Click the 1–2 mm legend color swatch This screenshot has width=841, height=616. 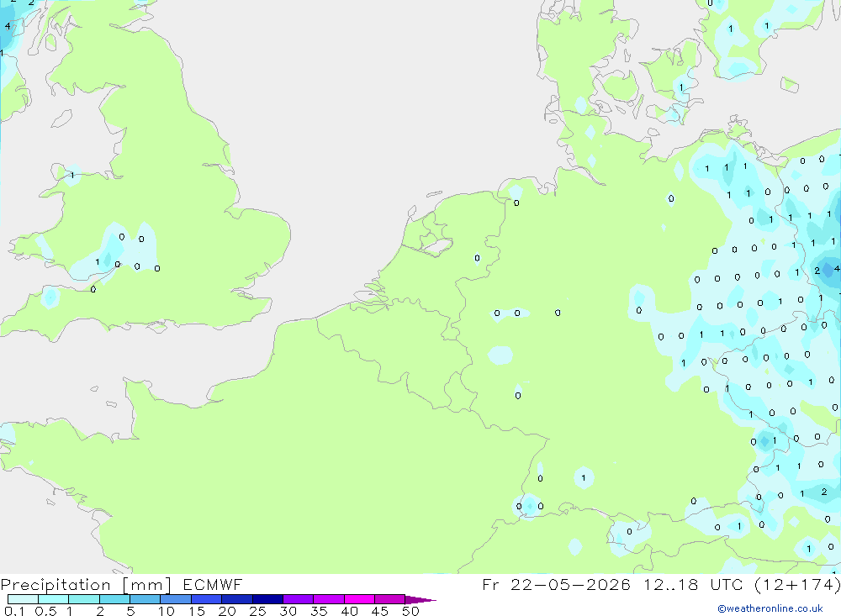pos(84,599)
